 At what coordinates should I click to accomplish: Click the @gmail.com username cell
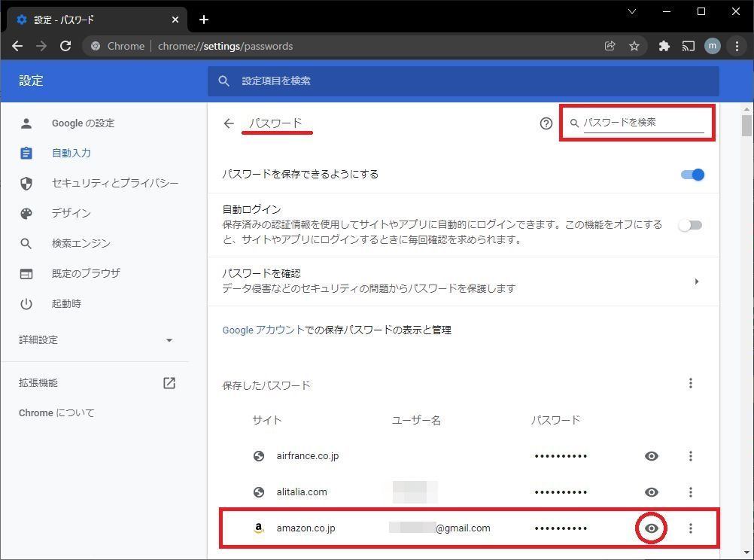coord(440,528)
